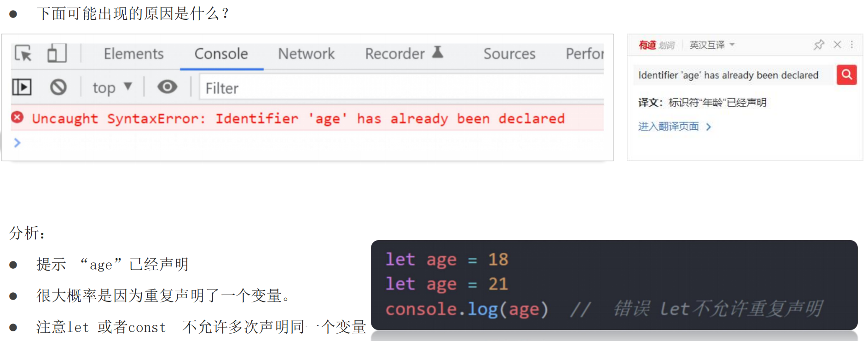
Task: Open the 英汉互译 language dropdown
Action: (712, 45)
